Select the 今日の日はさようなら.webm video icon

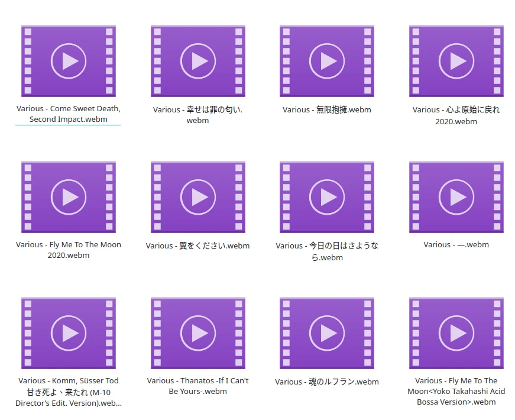click(x=327, y=196)
